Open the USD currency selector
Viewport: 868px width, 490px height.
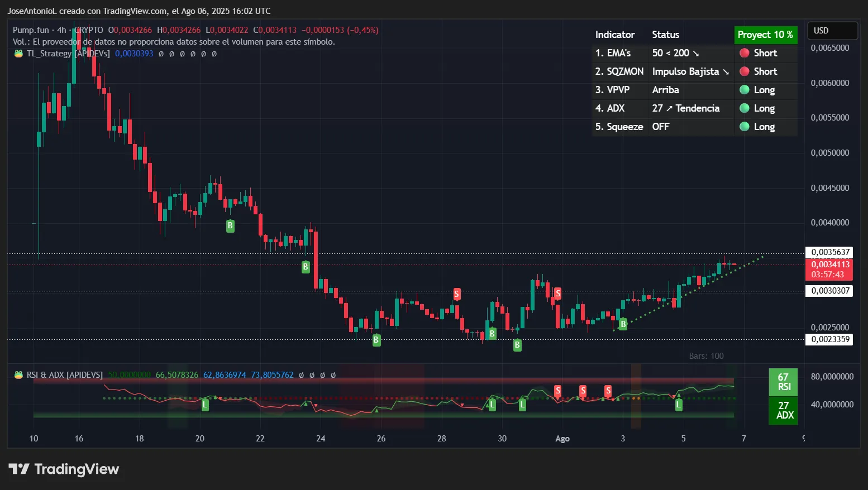[832, 31]
